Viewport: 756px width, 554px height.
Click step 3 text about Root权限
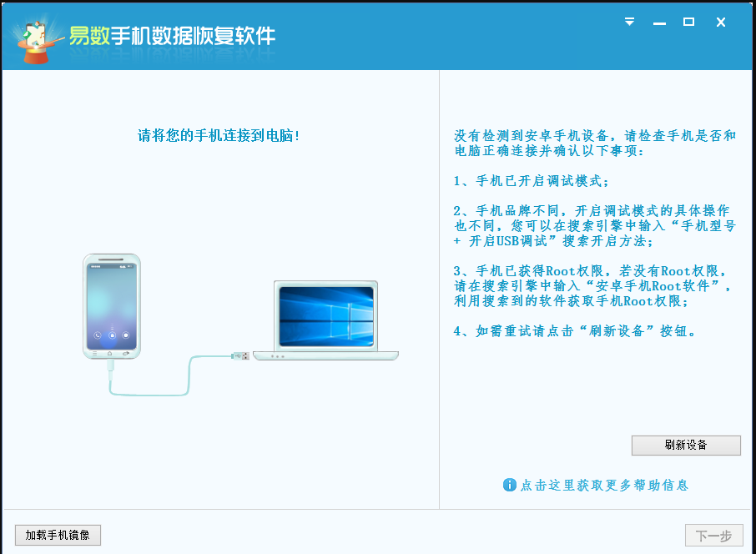[594, 286]
